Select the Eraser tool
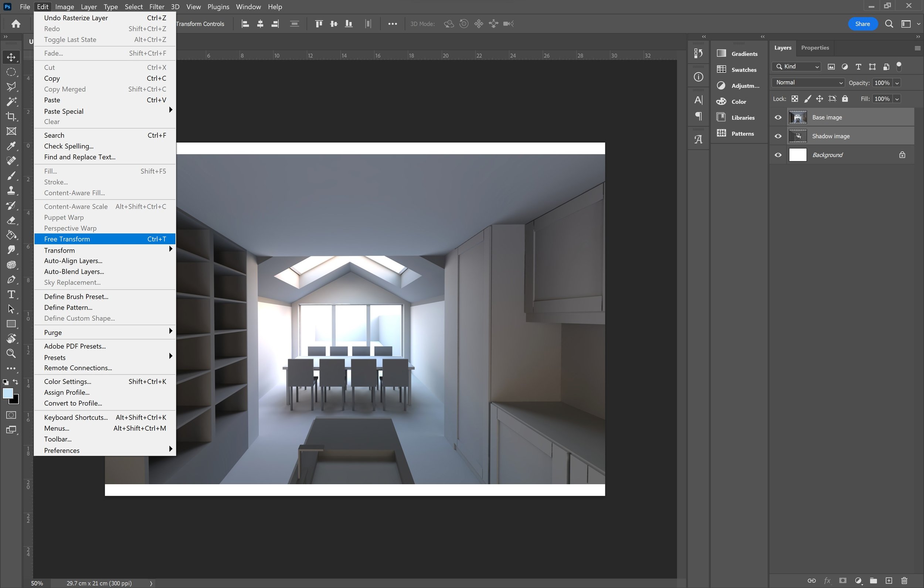Viewport: 924px width, 588px height. coord(11,220)
